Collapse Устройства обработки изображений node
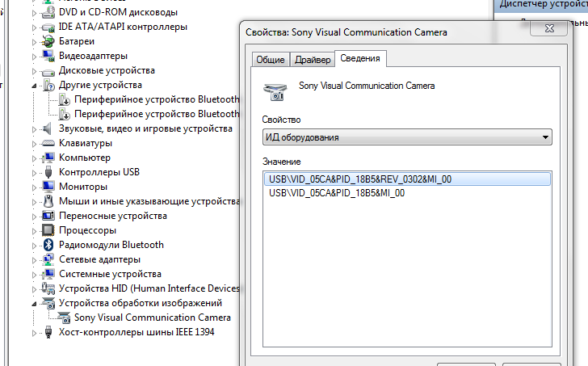This screenshot has width=588, height=366. click(x=35, y=304)
